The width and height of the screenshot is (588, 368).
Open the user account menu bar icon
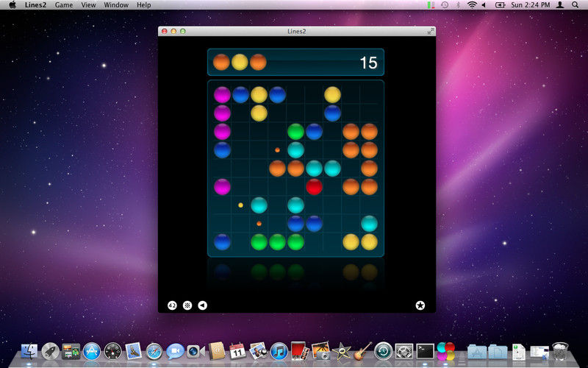click(560, 5)
